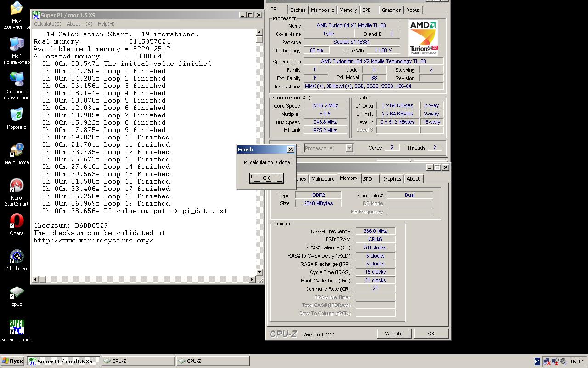Viewport: 588px width, 368px height.
Task: Click the disconnected wireless network tray icon
Action: pos(555,362)
